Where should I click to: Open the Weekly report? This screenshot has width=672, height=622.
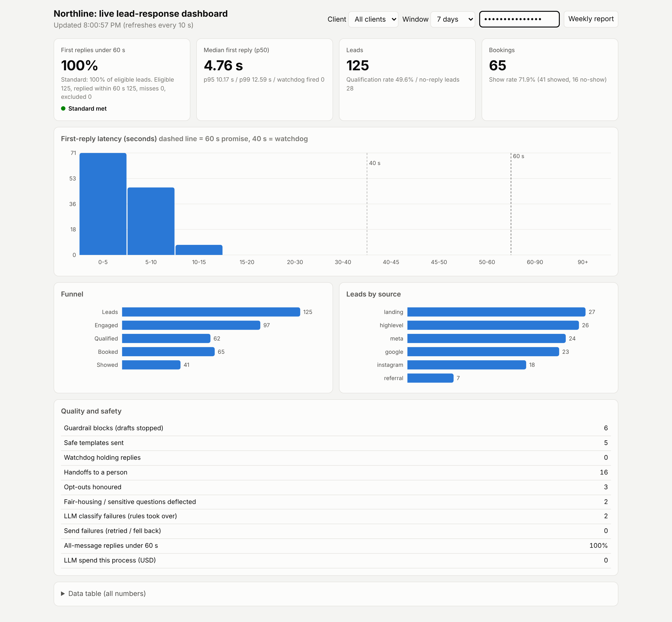point(591,19)
